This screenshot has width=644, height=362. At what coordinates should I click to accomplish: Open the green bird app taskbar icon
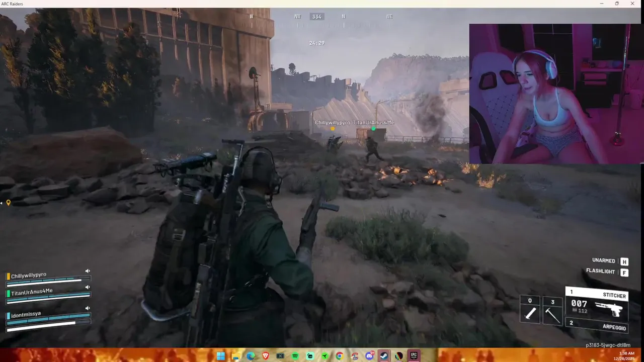point(325,356)
